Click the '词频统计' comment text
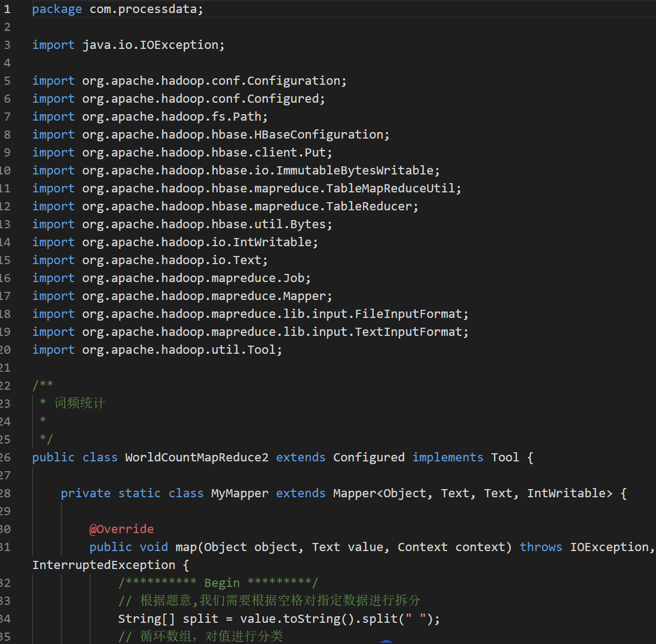Viewport: 656px width, 644px height. click(x=79, y=403)
